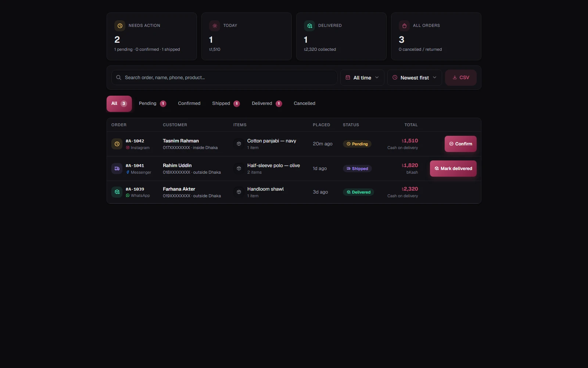Click the Shipped status badge in #A-1041 row
Screen dimensions: 588x368
point(357,169)
